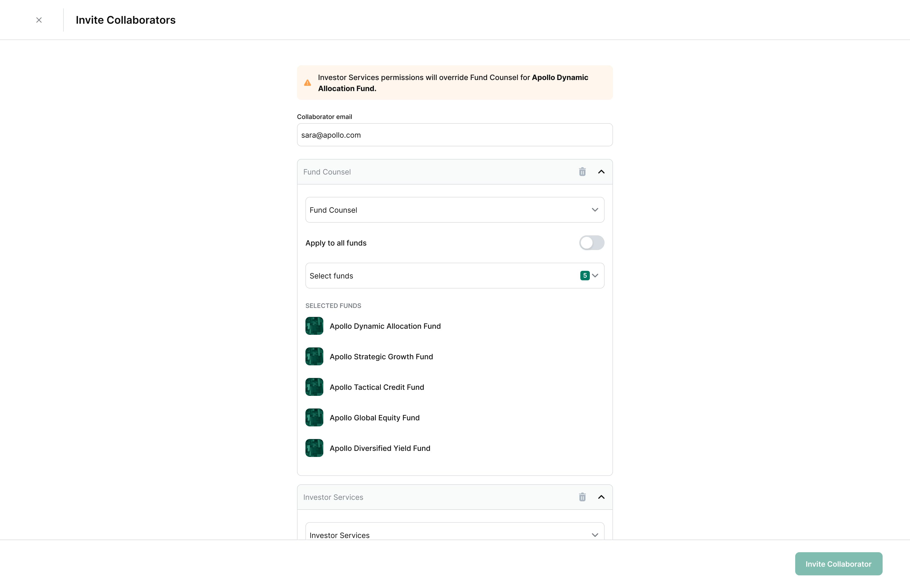
Task: Click the green 5 funds count badge
Action: 585,276
